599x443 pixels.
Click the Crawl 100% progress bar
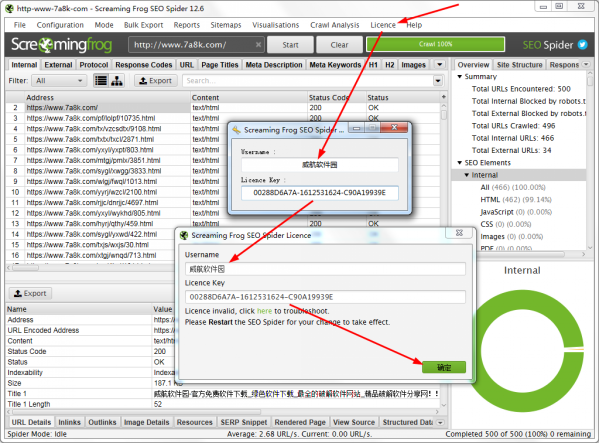click(435, 44)
